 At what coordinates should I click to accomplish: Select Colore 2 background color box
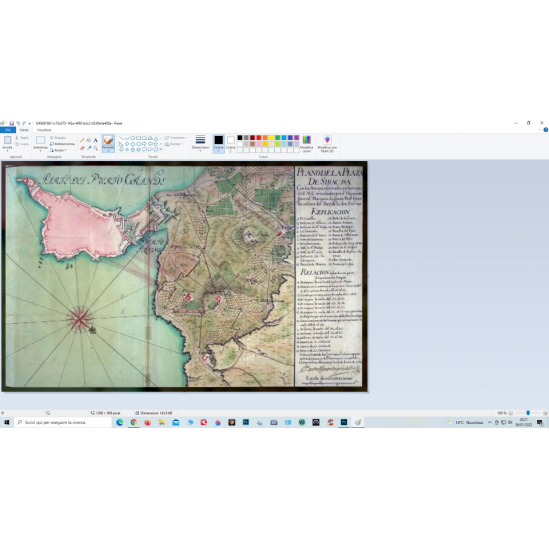[x=230, y=144]
